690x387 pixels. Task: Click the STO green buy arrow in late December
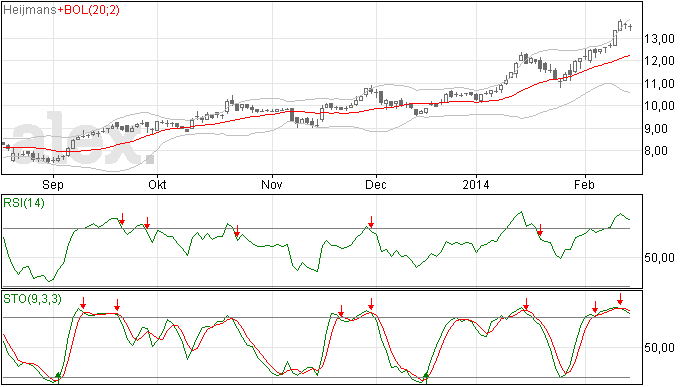pyautogui.click(x=426, y=377)
